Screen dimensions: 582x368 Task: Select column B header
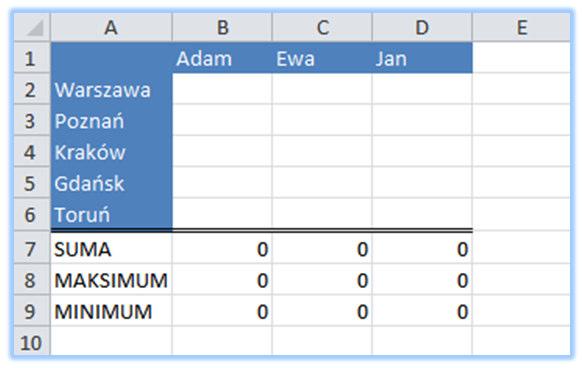pos(222,27)
